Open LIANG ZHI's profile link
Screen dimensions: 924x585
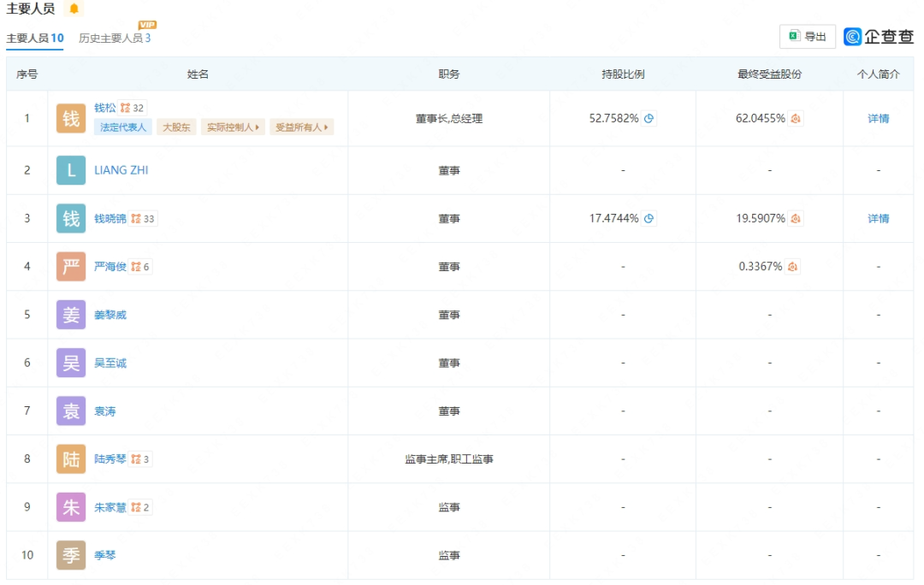click(x=121, y=170)
